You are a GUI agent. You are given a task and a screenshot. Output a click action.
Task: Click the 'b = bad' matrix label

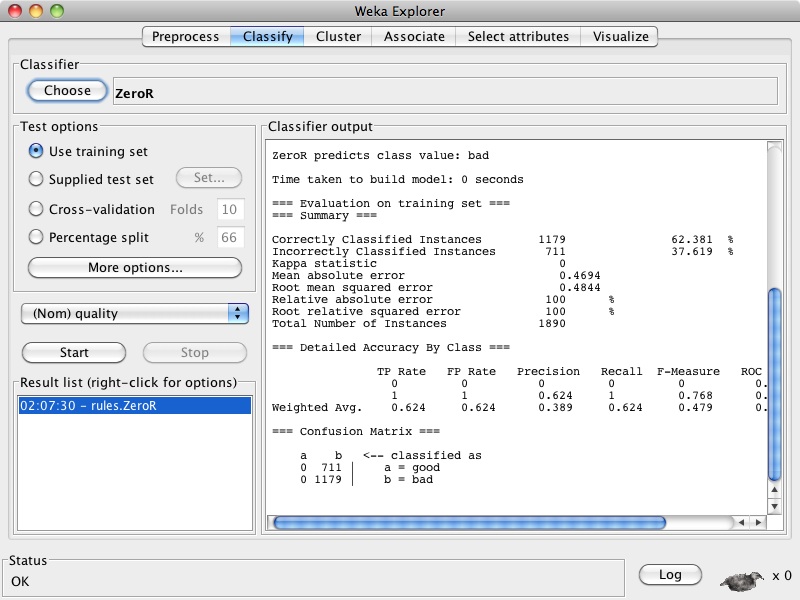tap(408, 480)
